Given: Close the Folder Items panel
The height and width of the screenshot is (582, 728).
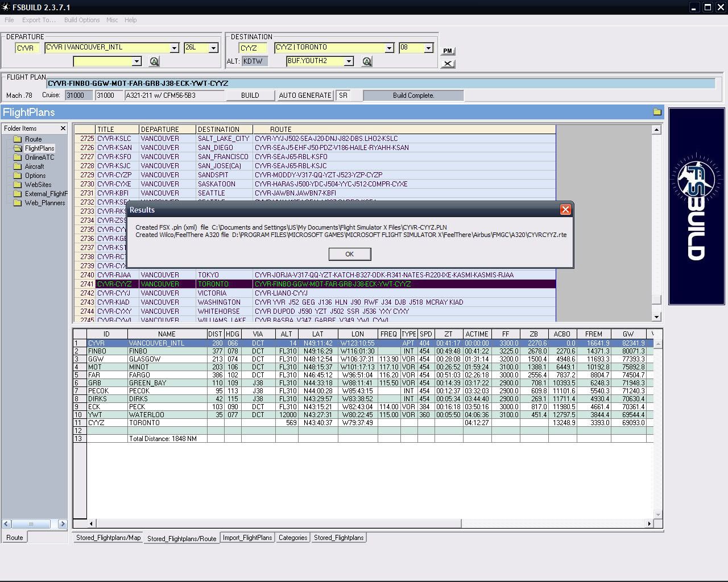Looking at the screenshot, I should point(63,128).
